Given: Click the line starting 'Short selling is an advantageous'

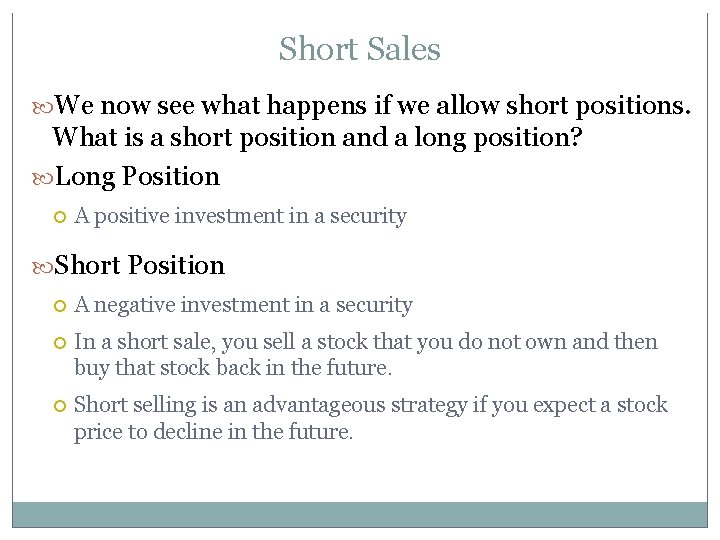Looking at the screenshot, I should [371, 405].
